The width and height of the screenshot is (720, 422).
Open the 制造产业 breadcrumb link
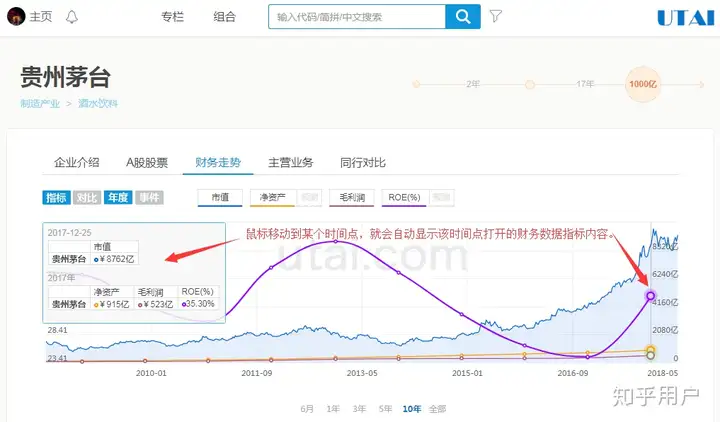point(40,103)
